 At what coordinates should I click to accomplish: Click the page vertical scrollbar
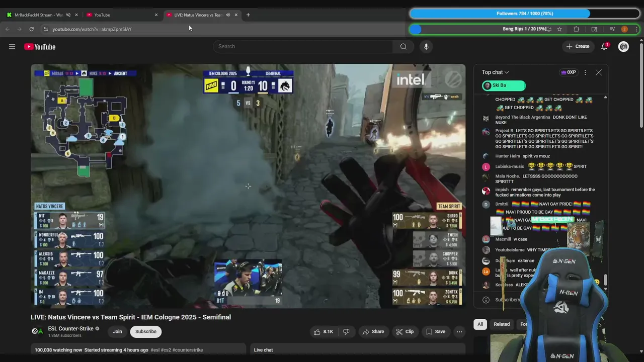(x=640, y=85)
